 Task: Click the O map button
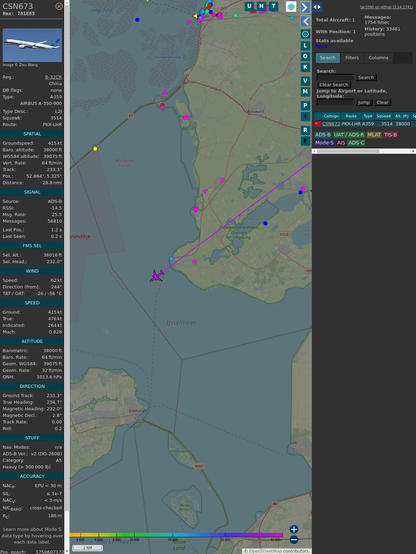click(305, 56)
